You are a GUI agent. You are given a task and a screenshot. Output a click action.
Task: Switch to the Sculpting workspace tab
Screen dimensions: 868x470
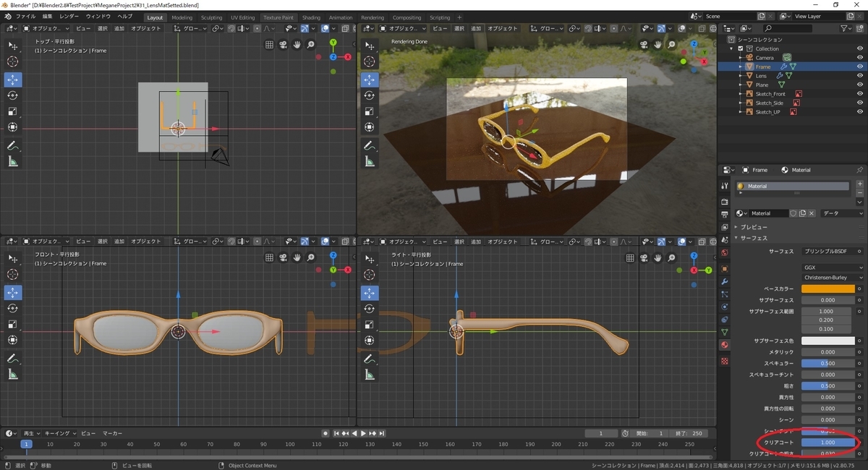[x=211, y=17]
